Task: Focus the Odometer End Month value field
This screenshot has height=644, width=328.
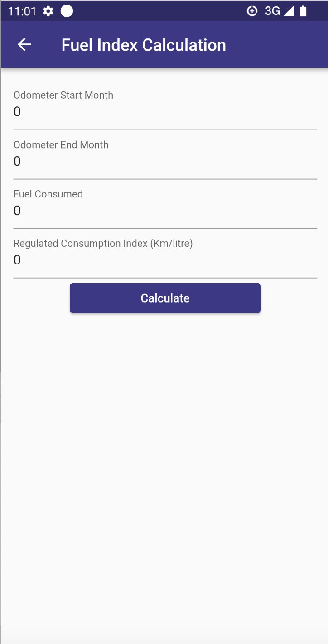Action: click(165, 161)
